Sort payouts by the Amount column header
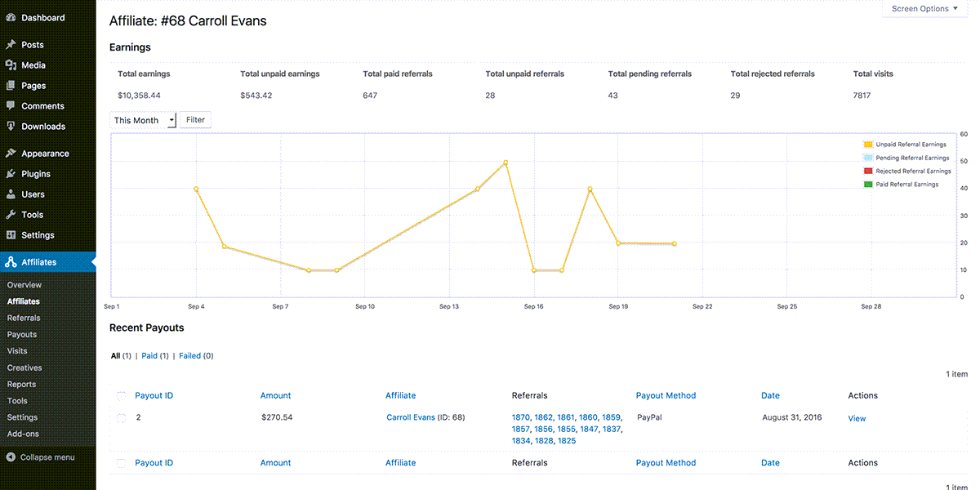Image resolution: width=980 pixels, height=490 pixels. (x=275, y=395)
